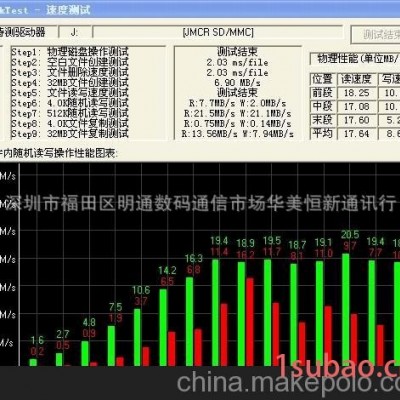
Task: Select the 平均 read speed cell 17.64
Action: [357, 134]
